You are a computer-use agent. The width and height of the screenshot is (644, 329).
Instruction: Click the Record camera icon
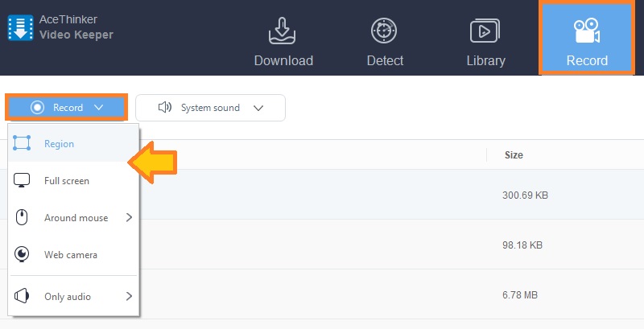[x=585, y=31]
